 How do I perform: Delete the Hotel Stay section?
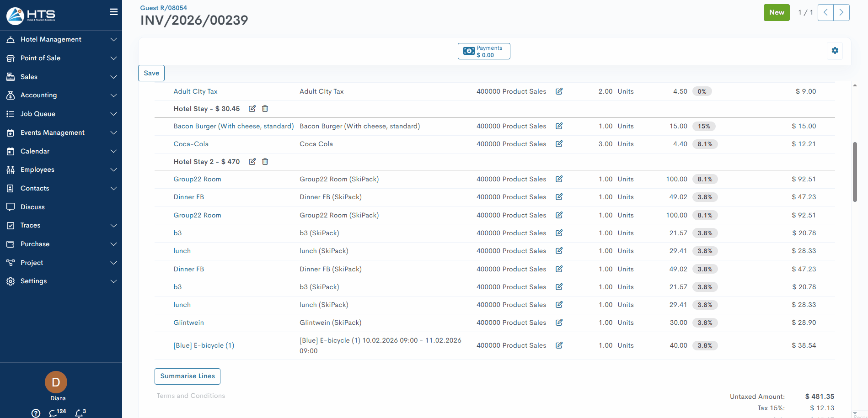pos(265,109)
